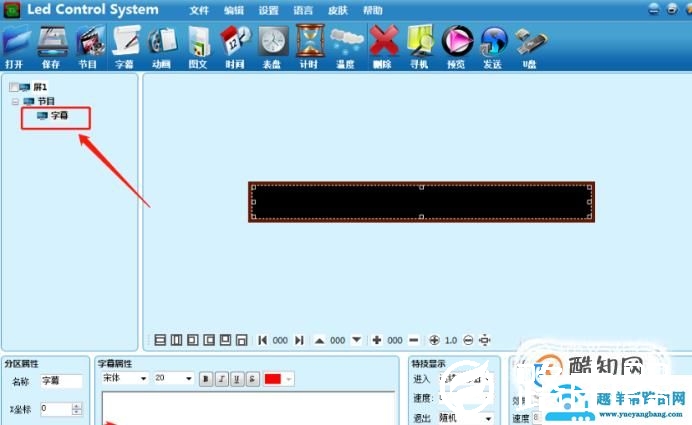Open the 文件 menu

[x=199, y=10]
